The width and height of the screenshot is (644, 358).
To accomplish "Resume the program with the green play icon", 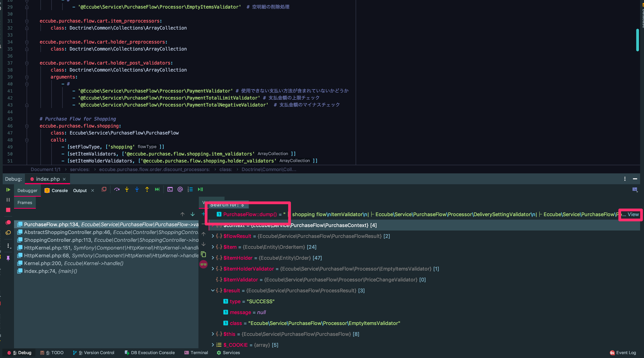I will click(x=8, y=190).
